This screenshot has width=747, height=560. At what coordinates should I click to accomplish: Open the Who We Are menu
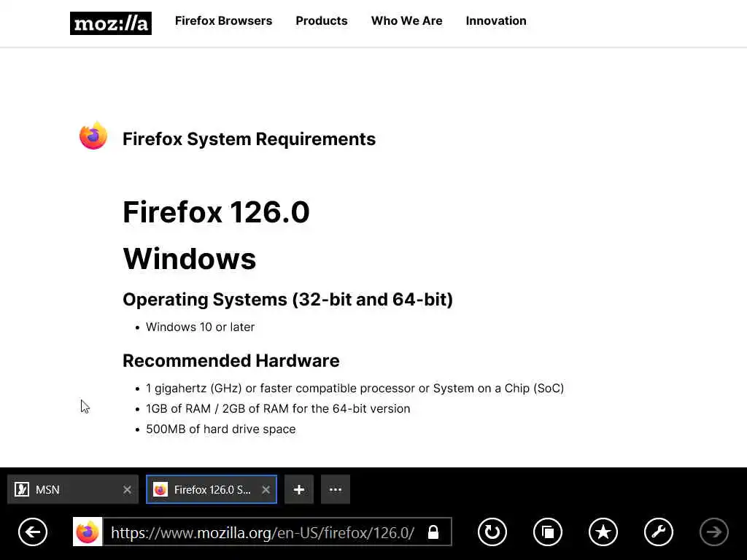pyautogui.click(x=406, y=21)
